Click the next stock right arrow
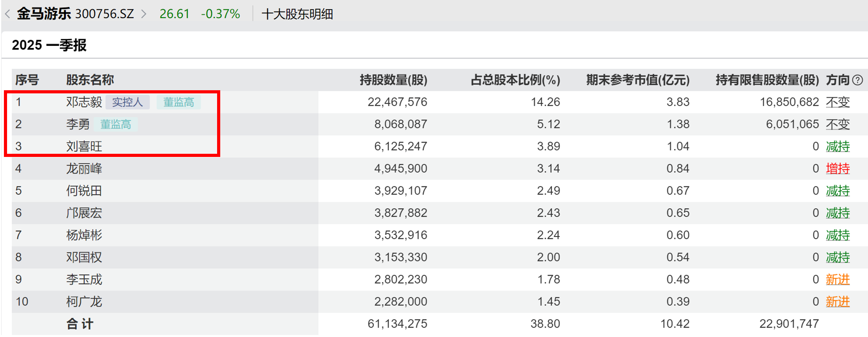Image resolution: width=868 pixels, height=337 pixels. pos(144,14)
